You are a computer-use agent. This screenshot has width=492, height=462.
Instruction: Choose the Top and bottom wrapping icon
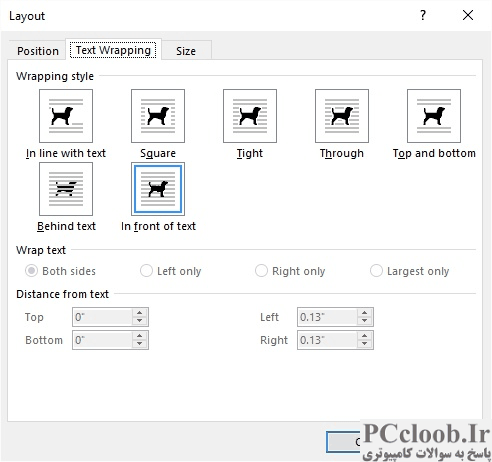coord(434,116)
